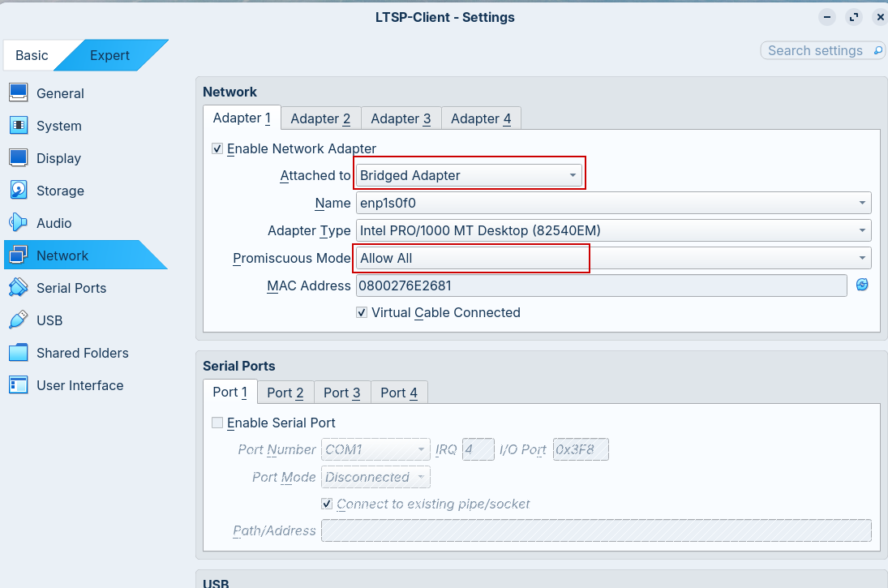Expand the Promiscuous Mode dropdown
The width and height of the screenshot is (888, 588).
coord(613,258)
